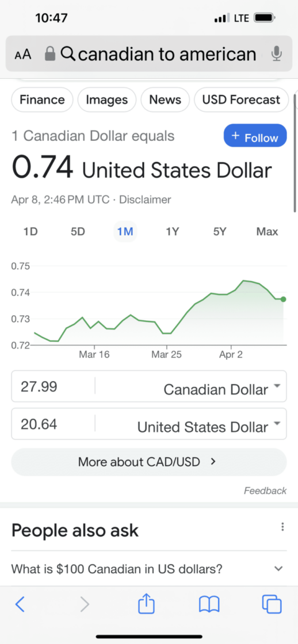Select the green endpoint dot on chart

tap(283, 299)
